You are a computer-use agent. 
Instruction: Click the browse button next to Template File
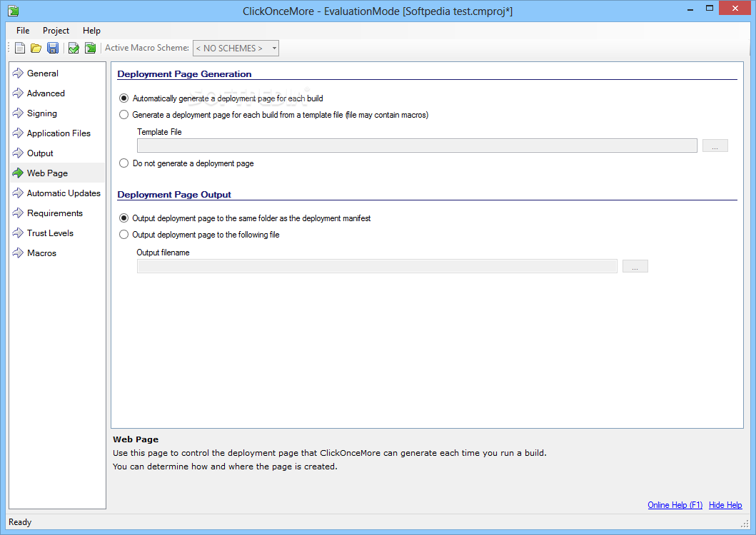point(715,146)
